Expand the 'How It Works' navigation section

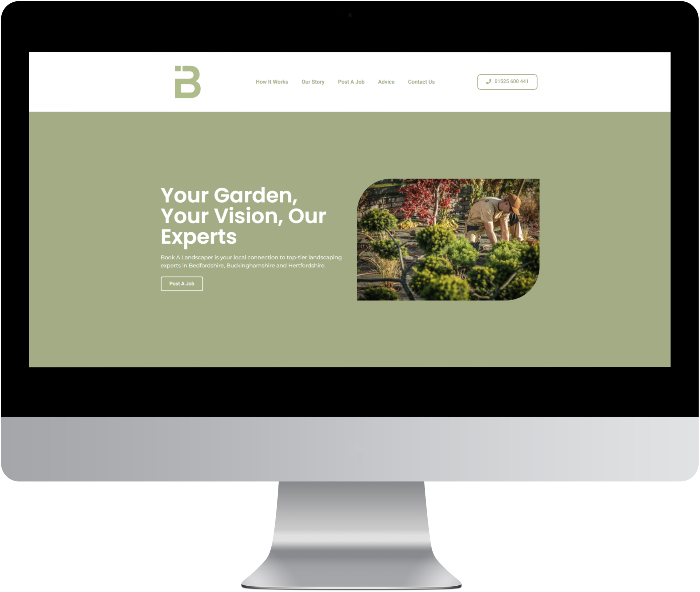pyautogui.click(x=272, y=81)
